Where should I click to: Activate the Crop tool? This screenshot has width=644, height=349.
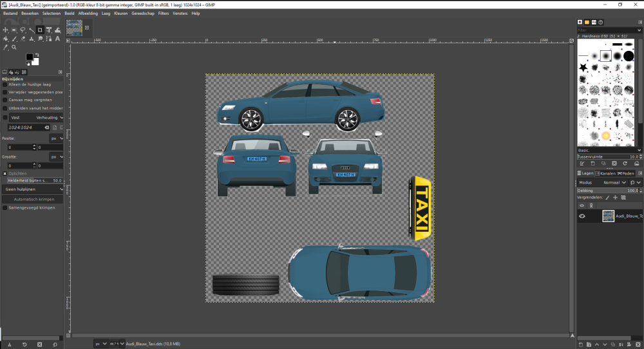pos(39,30)
